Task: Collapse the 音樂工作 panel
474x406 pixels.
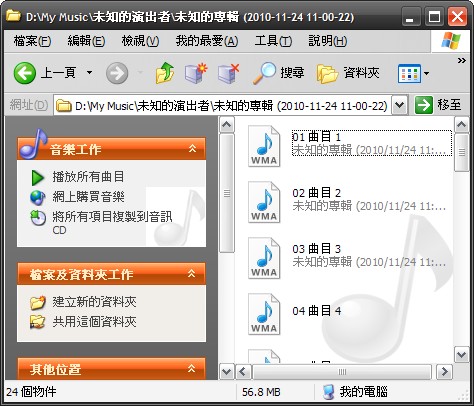Action: point(192,149)
